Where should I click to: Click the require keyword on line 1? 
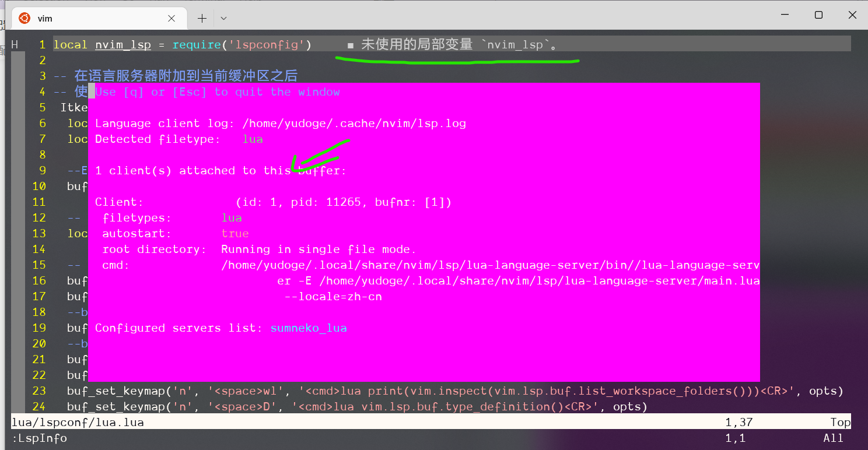[x=197, y=45]
